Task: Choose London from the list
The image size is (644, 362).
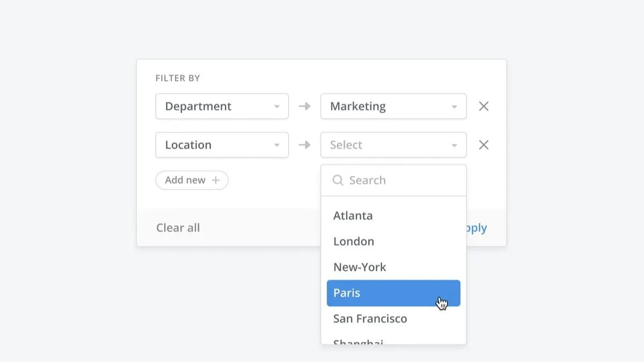Action: 354,241
